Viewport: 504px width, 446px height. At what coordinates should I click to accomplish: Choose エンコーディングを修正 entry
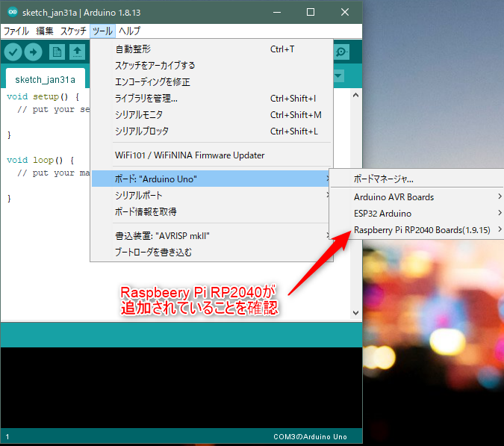(x=212, y=82)
